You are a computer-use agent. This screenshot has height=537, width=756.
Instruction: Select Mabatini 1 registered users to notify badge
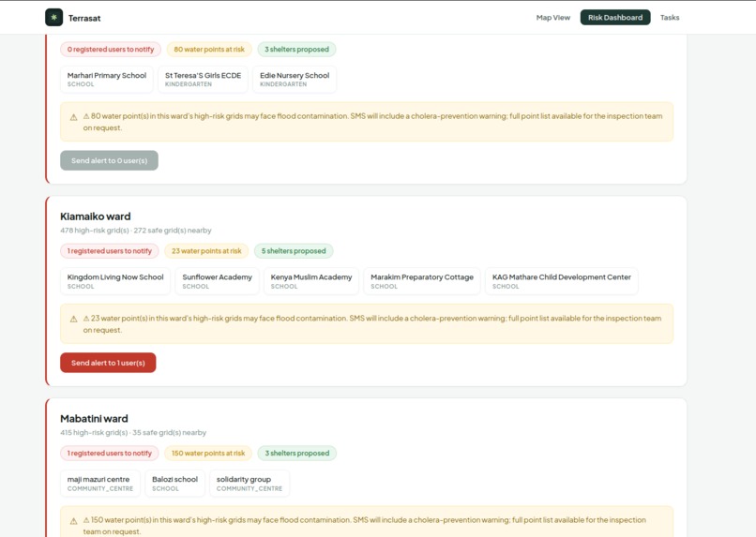[110, 454]
